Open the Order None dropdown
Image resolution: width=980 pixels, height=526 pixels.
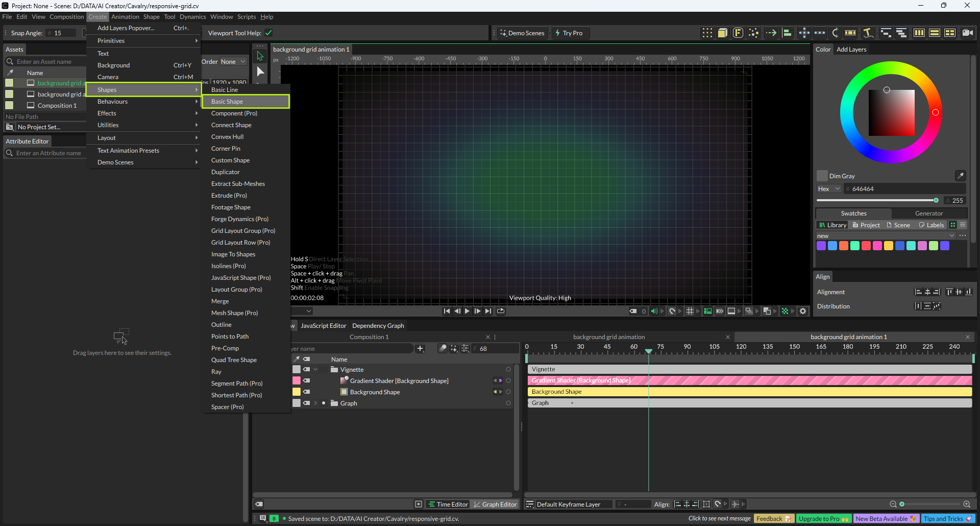[x=233, y=62]
